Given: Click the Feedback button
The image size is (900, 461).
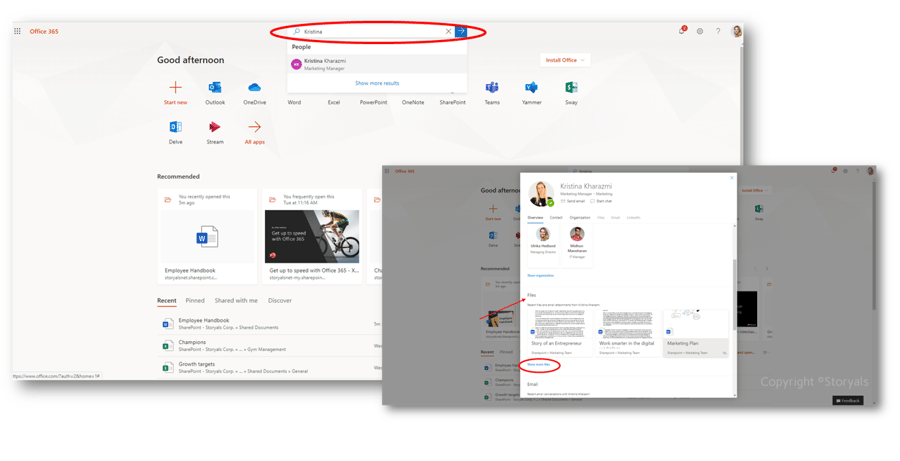Looking at the screenshot, I should tap(848, 400).
